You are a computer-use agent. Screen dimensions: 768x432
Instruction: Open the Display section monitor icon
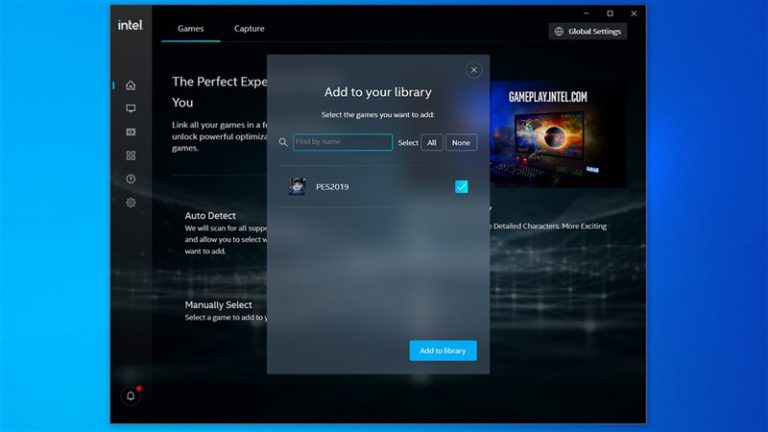click(x=130, y=108)
